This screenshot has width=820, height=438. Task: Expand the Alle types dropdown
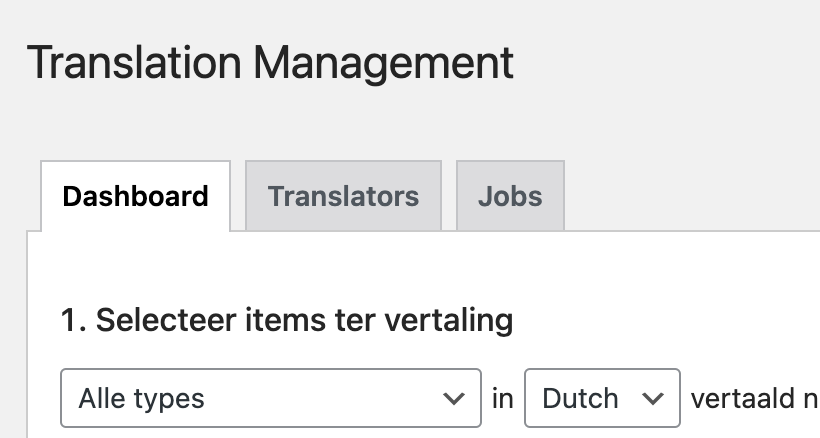point(270,398)
